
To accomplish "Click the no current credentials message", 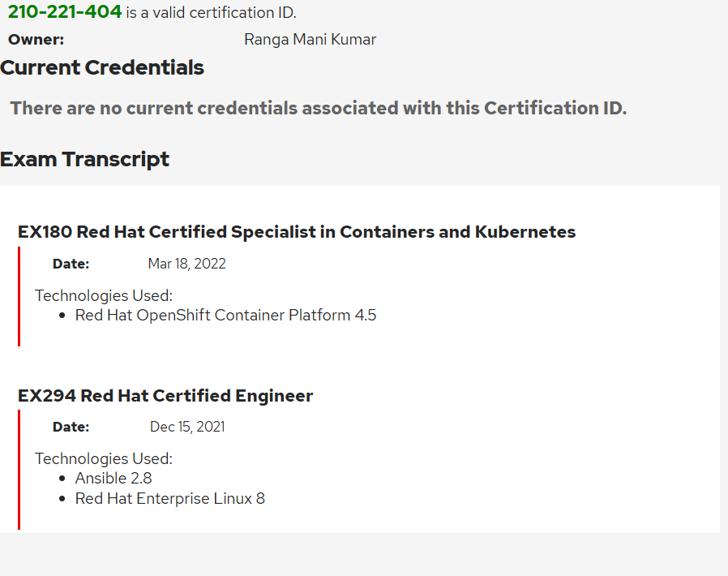I will [x=319, y=108].
